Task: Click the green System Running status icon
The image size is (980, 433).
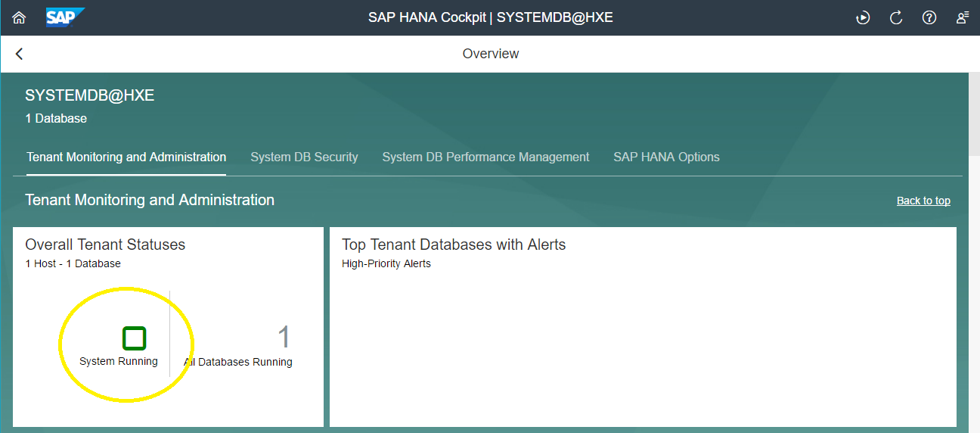Action: point(134,338)
